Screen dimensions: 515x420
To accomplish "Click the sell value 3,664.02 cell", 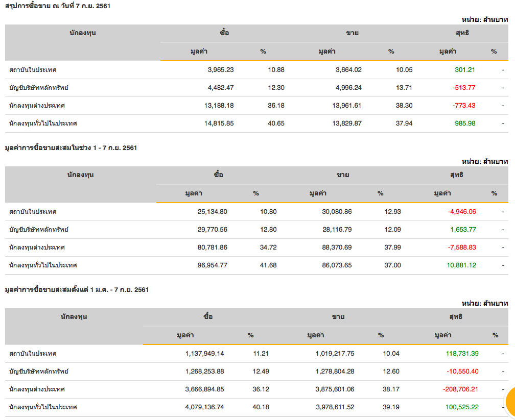I will (348, 70).
